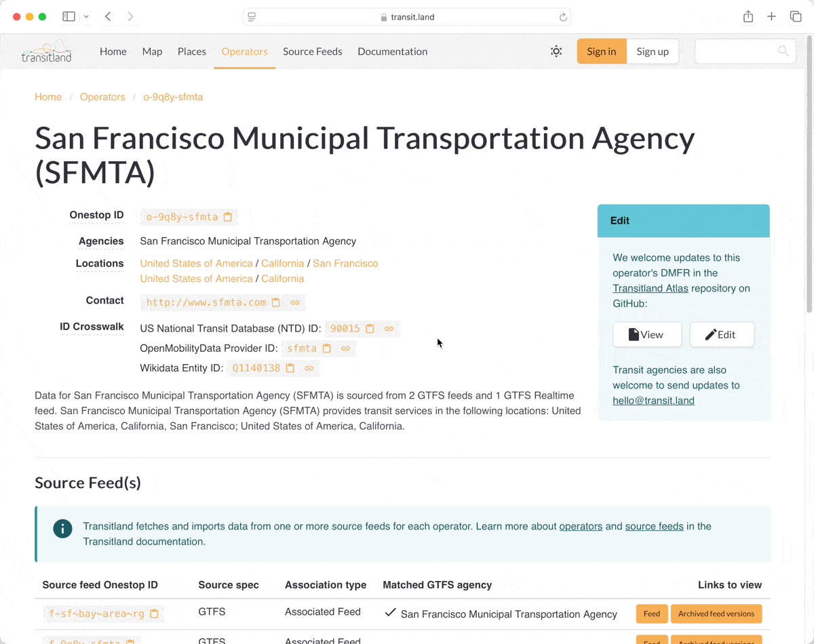Copy the OpenMobilityData provider ID sfmta

(326, 348)
